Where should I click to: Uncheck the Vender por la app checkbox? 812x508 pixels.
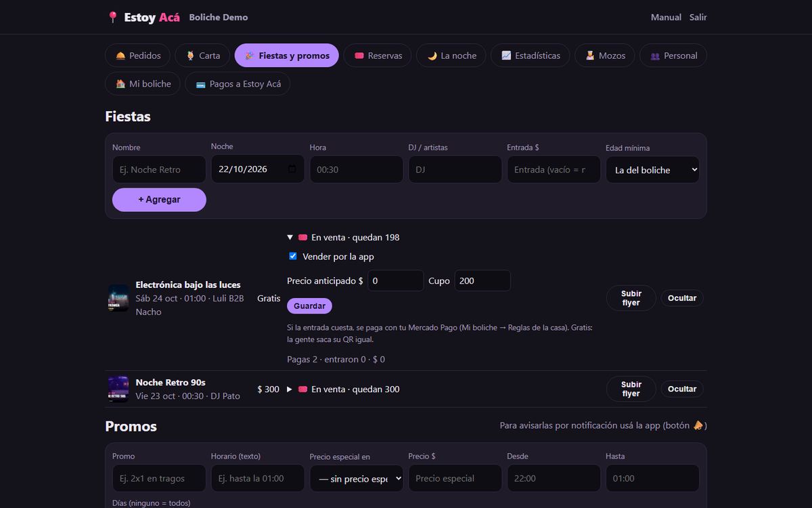(x=293, y=257)
